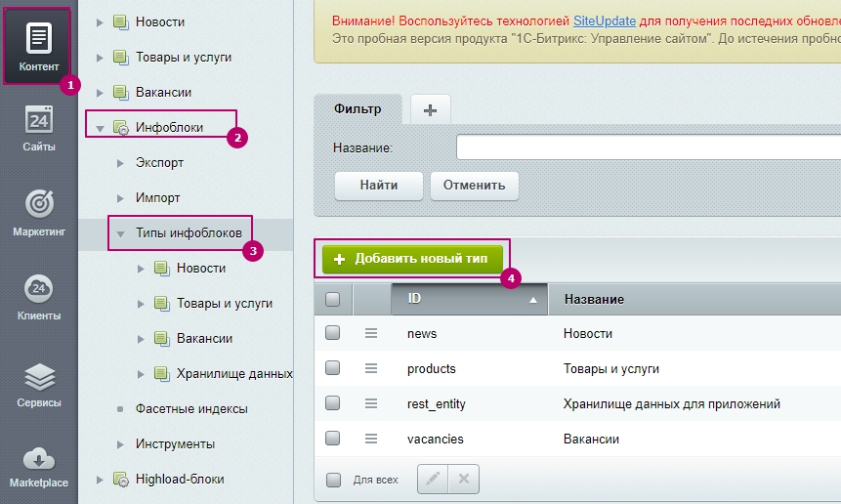Collapse the Инфоблоки tree node

[x=100, y=129]
